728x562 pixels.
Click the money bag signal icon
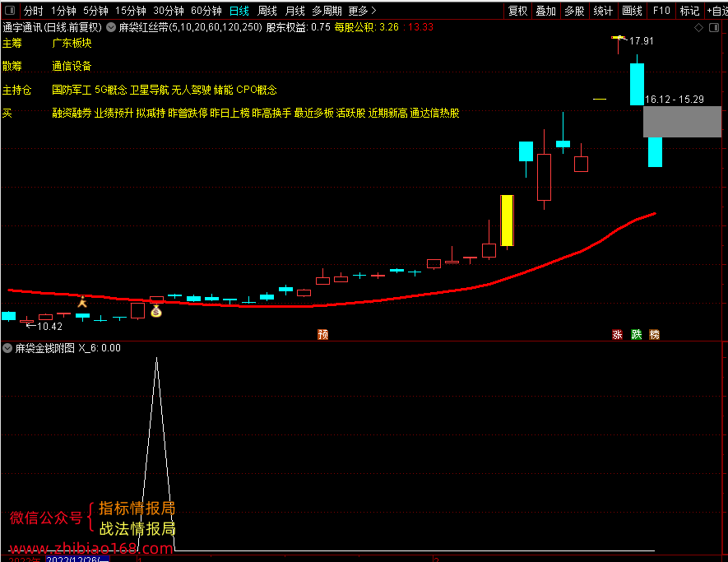pyautogui.click(x=156, y=311)
